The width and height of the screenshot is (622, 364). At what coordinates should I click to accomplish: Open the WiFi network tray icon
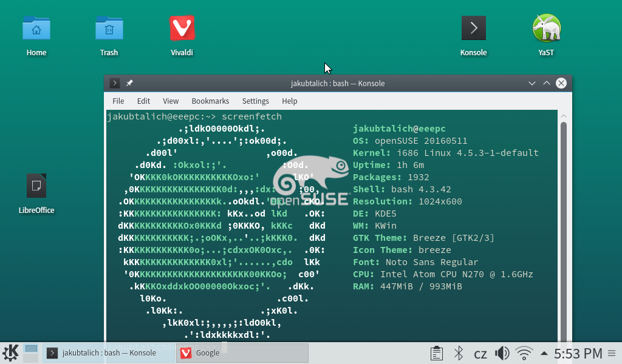pos(524,353)
